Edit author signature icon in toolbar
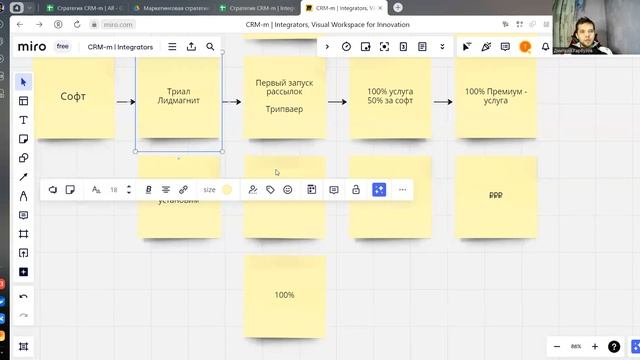The width and height of the screenshot is (640, 360). click(x=253, y=189)
